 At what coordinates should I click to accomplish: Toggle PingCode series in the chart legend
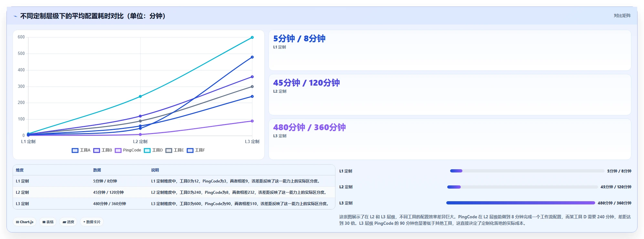tap(128, 150)
